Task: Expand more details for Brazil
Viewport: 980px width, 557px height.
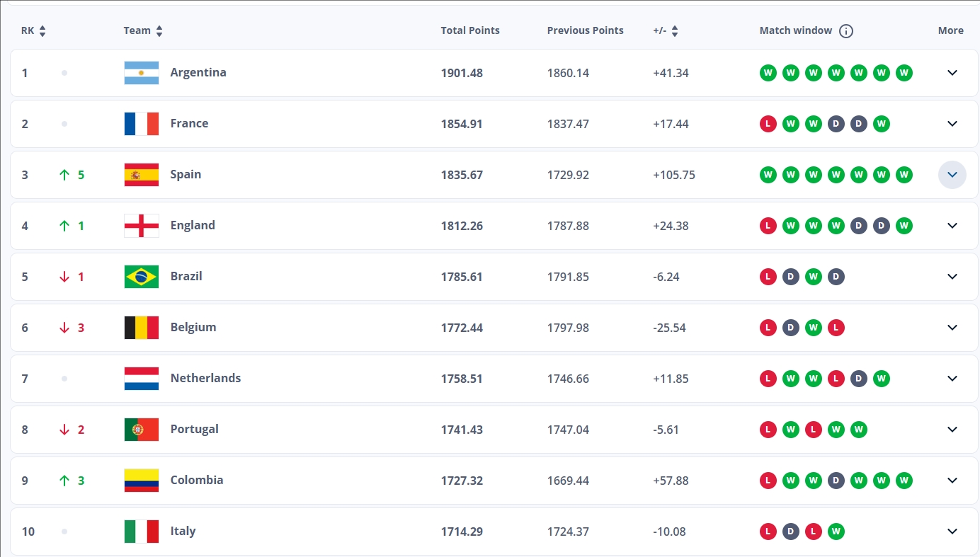Action: (x=952, y=277)
